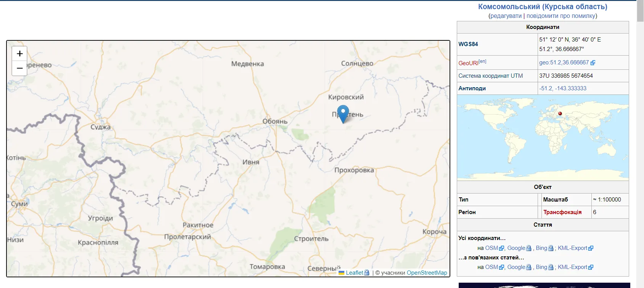Click external link icon beside geo URI
This screenshot has height=288, width=644.
[593, 63]
